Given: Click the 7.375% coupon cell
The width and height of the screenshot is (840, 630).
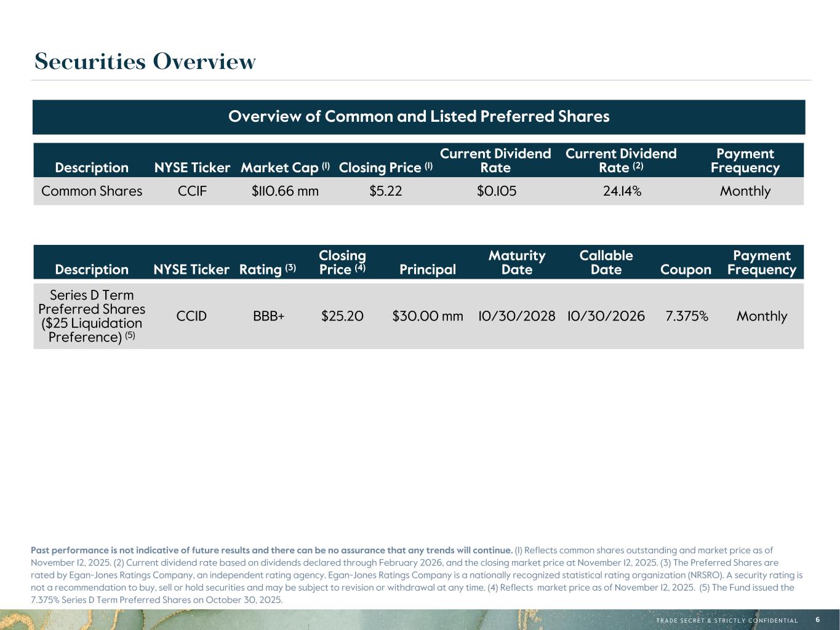Looking at the screenshot, I should pos(686,316).
